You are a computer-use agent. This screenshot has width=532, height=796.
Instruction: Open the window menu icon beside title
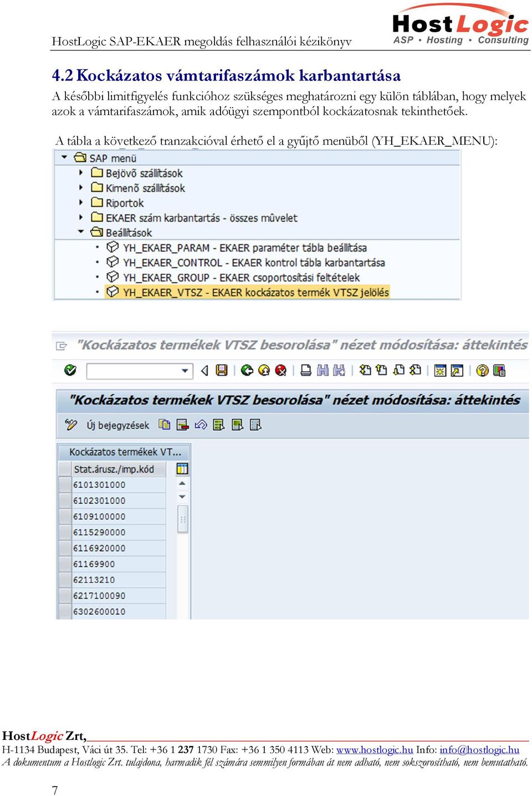pyautogui.click(x=62, y=346)
